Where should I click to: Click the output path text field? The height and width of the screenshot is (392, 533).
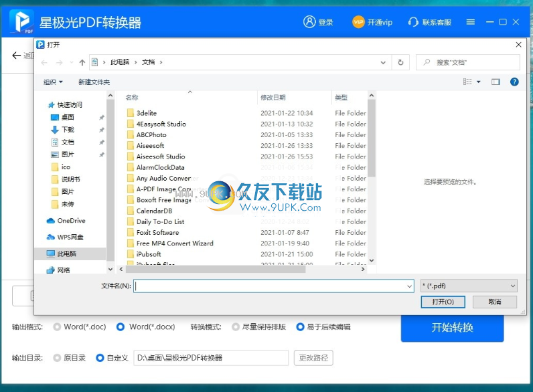[211, 358]
